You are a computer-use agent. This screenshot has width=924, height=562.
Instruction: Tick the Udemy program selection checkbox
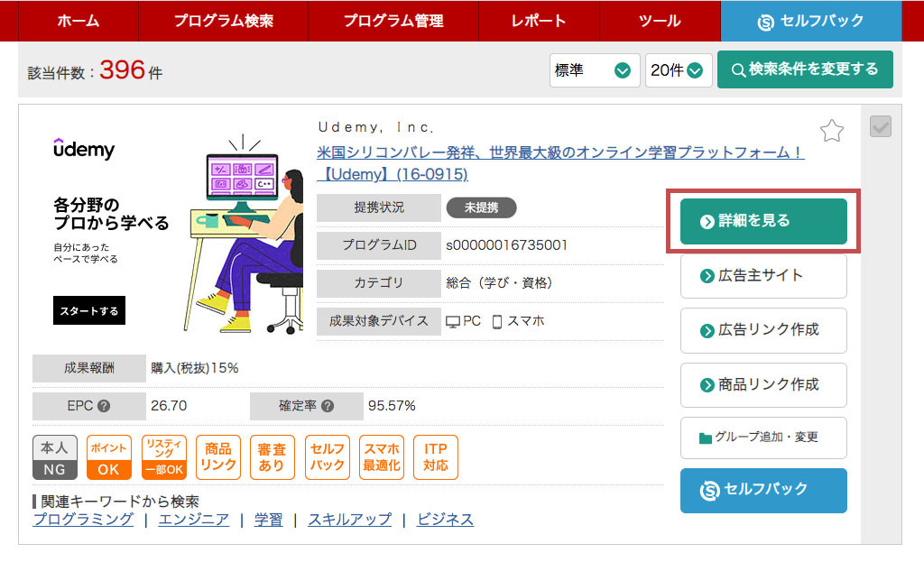881,126
